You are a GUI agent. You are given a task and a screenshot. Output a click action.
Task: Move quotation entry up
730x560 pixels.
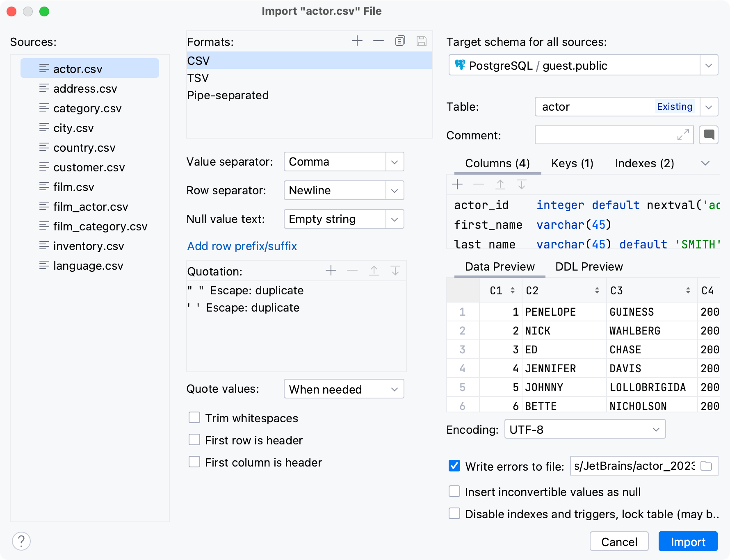tap(374, 271)
